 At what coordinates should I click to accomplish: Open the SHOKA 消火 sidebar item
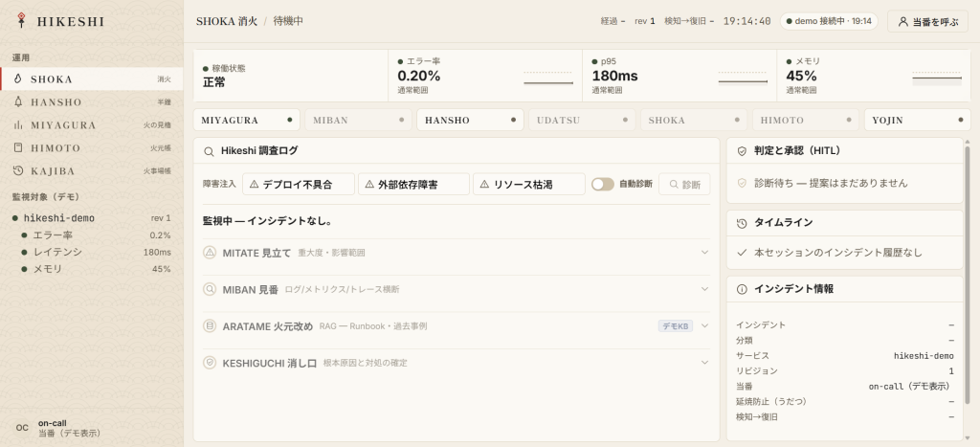coord(92,79)
